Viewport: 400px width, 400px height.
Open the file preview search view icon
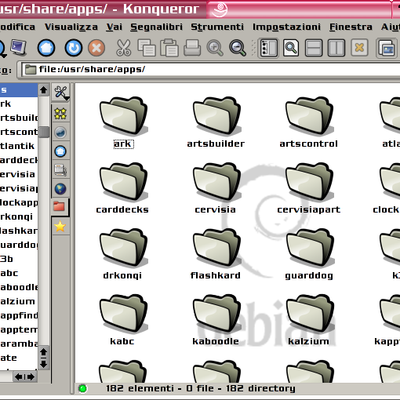pyautogui.click(x=291, y=48)
